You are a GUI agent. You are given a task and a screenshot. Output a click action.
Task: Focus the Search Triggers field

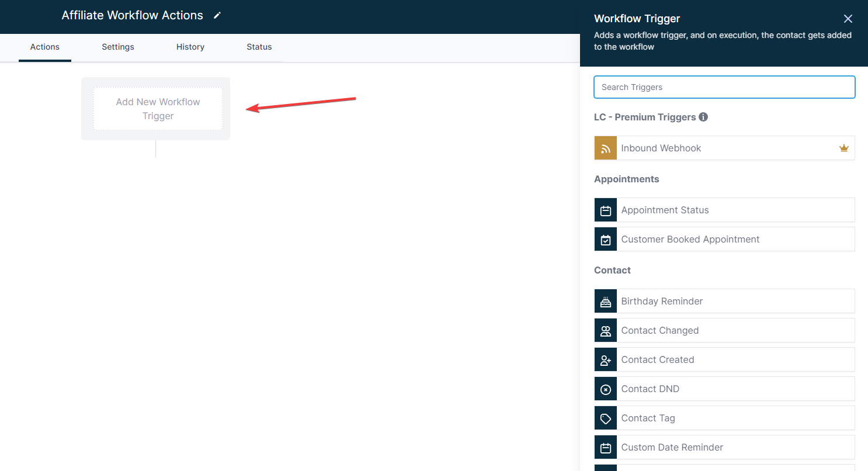pyautogui.click(x=724, y=87)
